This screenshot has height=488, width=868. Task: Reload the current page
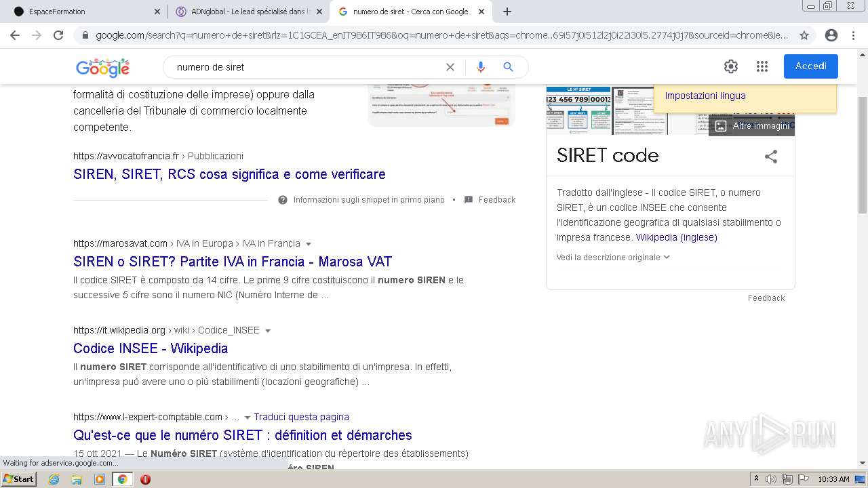point(58,35)
